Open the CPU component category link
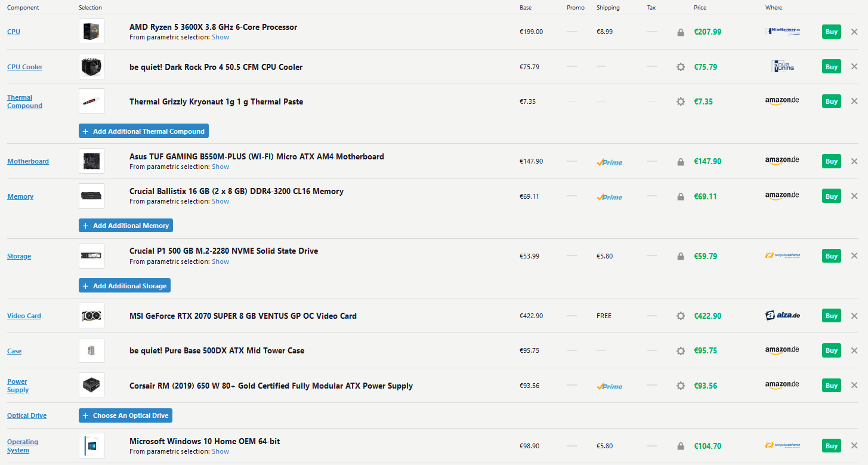Screen dimensions: 868x465 (x=14, y=32)
